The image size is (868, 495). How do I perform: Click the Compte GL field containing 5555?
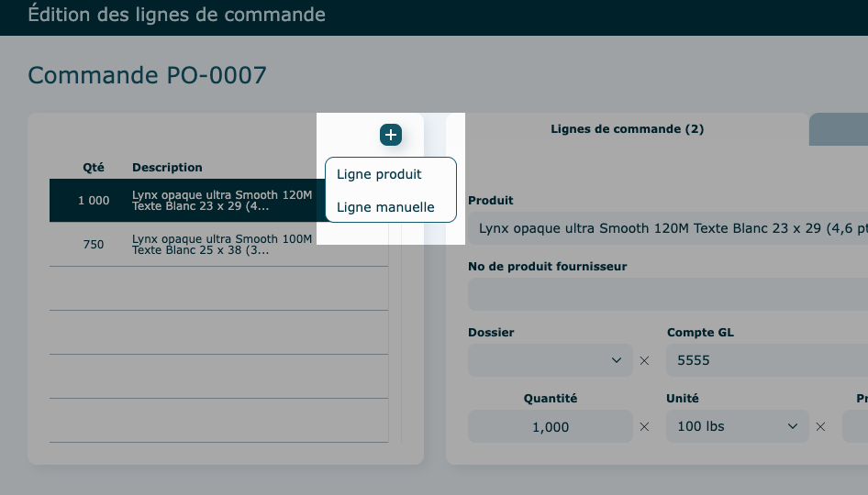point(766,360)
